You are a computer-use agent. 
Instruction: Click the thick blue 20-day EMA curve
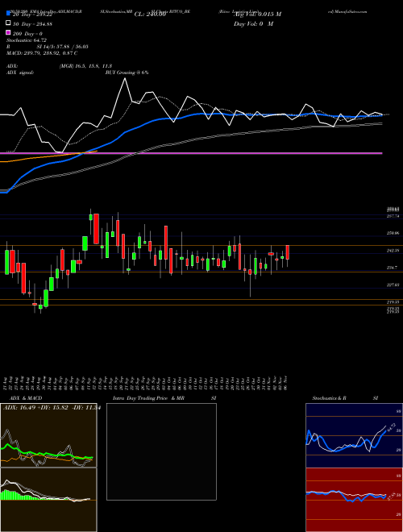[190, 115]
